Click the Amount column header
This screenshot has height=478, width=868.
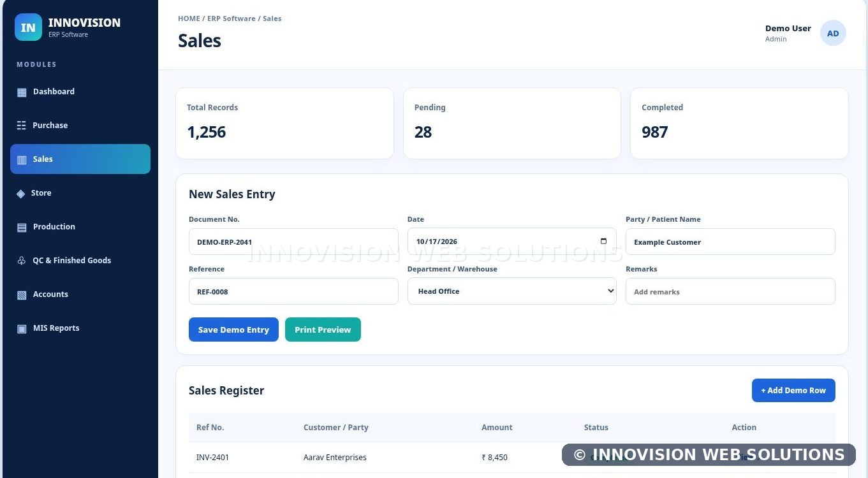tap(497, 428)
